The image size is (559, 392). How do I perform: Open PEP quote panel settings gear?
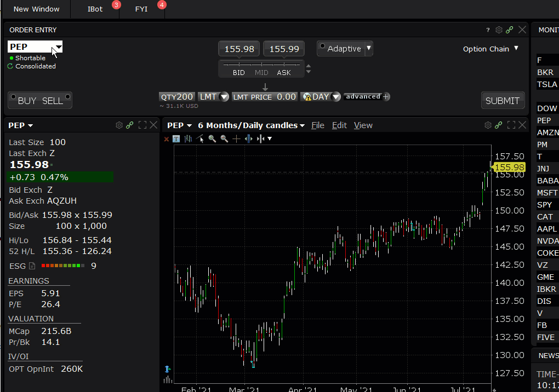click(x=119, y=125)
